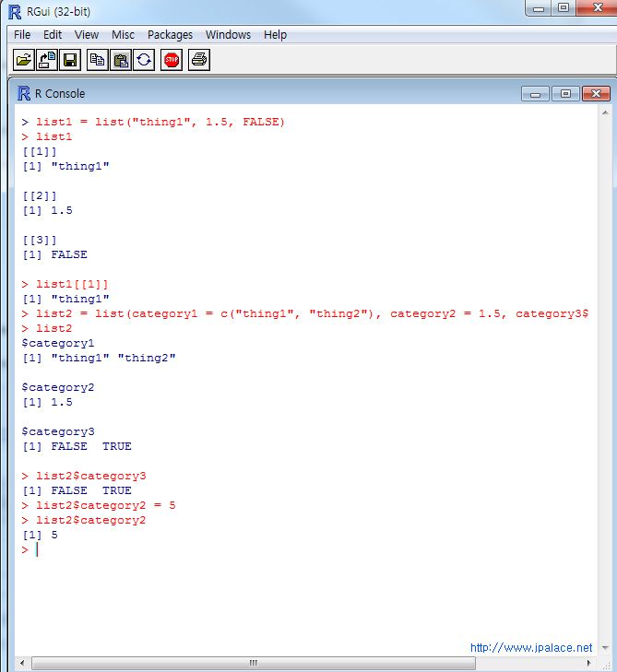Open the Packages menu
The height and width of the screenshot is (672, 617).
(x=171, y=35)
